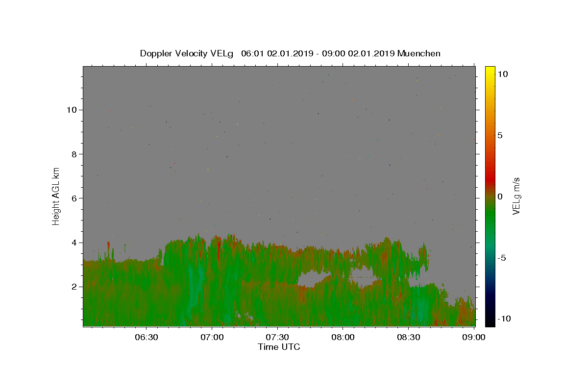Pick the dark bottom of the colorbar
This screenshot has height=392, width=588.
click(x=490, y=321)
